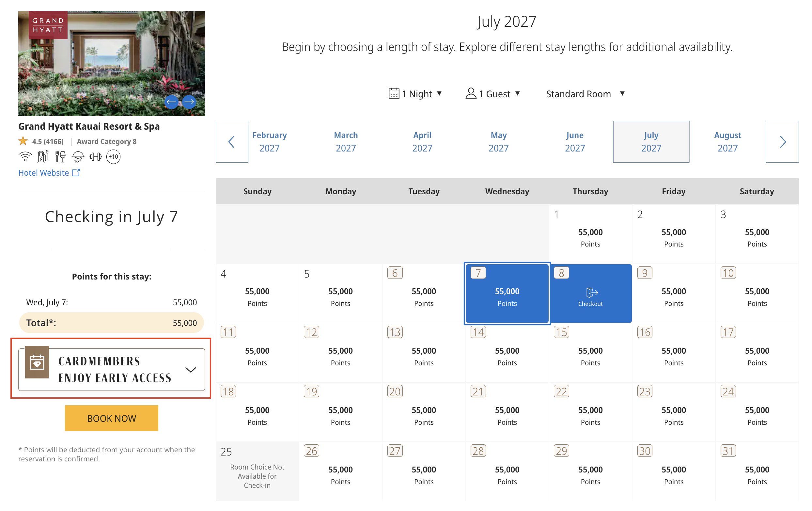812x511 pixels.
Task: Show previous hotel photo with left arrow
Action: [x=171, y=102]
